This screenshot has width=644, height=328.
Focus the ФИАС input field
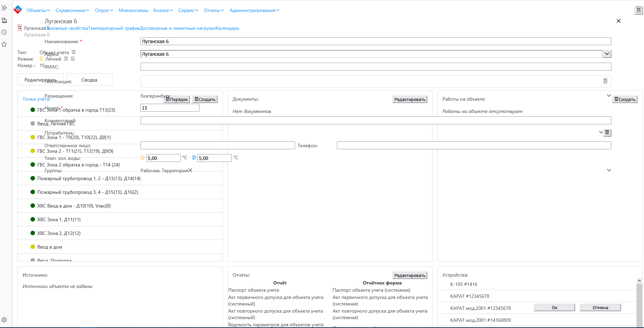pyautogui.click(x=376, y=66)
